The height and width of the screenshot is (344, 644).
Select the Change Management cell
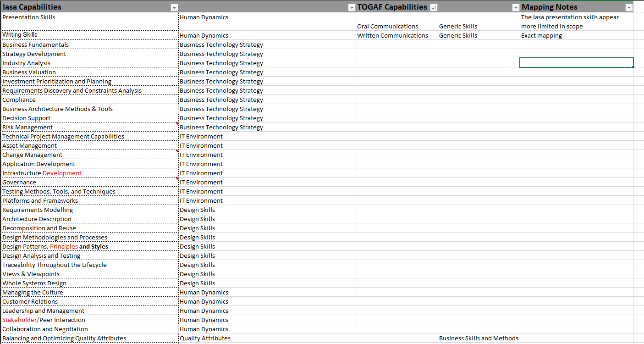[89, 155]
